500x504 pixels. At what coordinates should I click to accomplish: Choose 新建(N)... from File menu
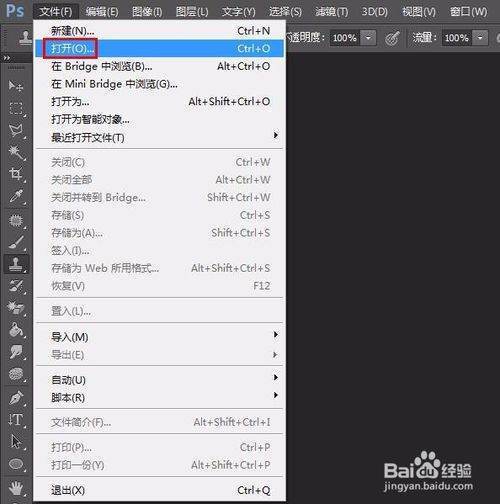tap(160, 31)
